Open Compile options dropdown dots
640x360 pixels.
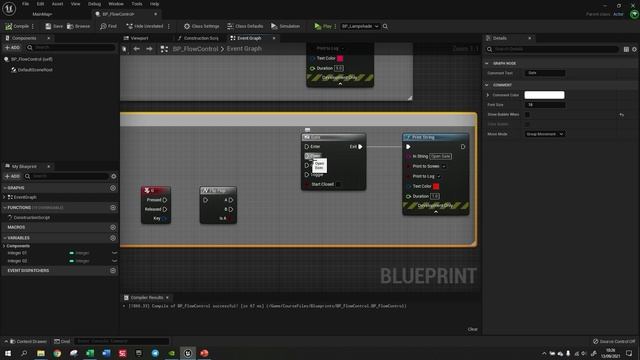click(x=33, y=26)
